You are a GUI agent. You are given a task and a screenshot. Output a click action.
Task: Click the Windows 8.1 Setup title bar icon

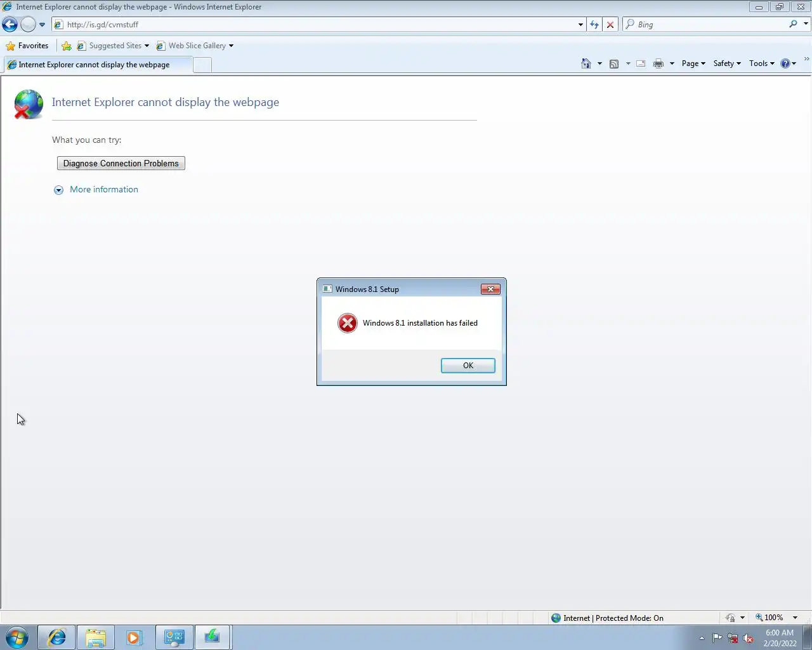pos(327,289)
